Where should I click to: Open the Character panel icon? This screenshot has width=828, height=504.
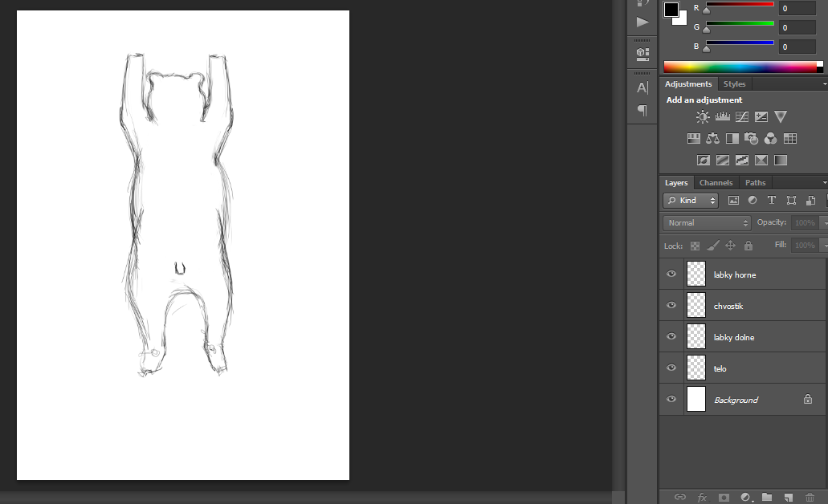pyautogui.click(x=642, y=88)
